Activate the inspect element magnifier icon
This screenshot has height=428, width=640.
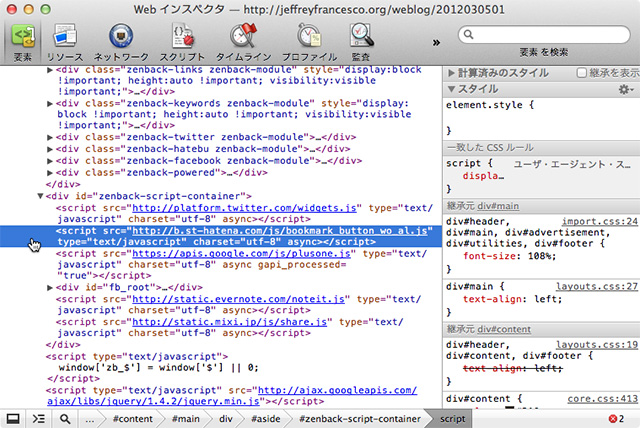[x=65, y=419]
